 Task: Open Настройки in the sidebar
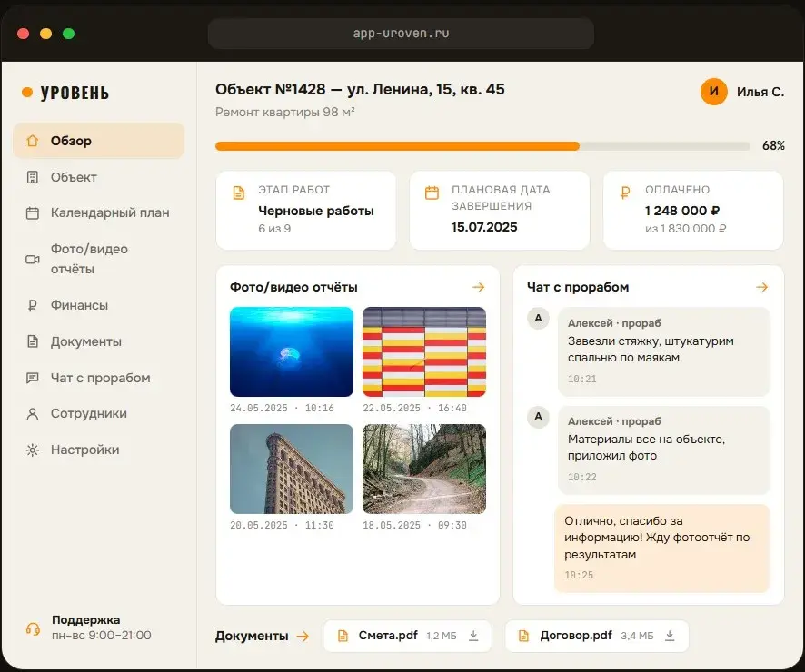coord(98,450)
